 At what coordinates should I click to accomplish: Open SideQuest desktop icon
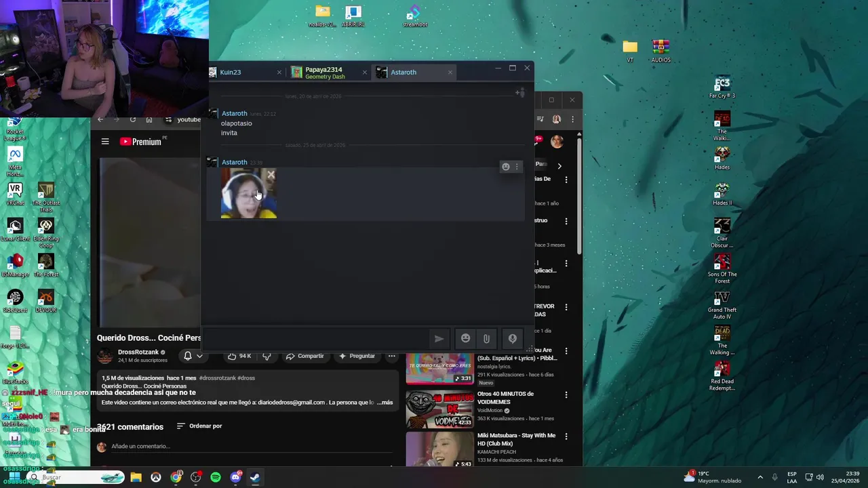tap(15, 302)
